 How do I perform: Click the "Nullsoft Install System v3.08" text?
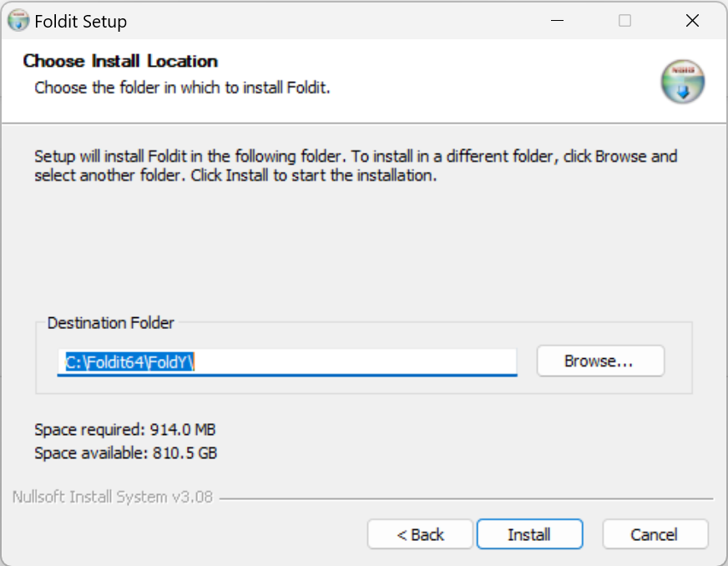pos(113,498)
